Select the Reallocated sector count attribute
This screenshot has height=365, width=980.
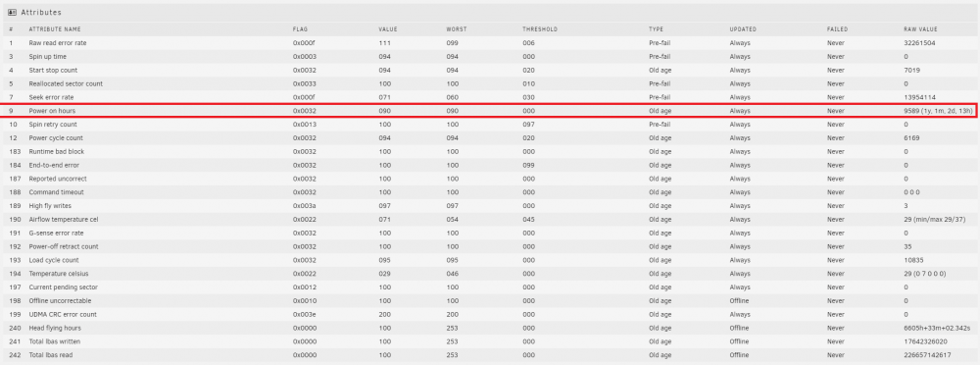[x=66, y=84]
